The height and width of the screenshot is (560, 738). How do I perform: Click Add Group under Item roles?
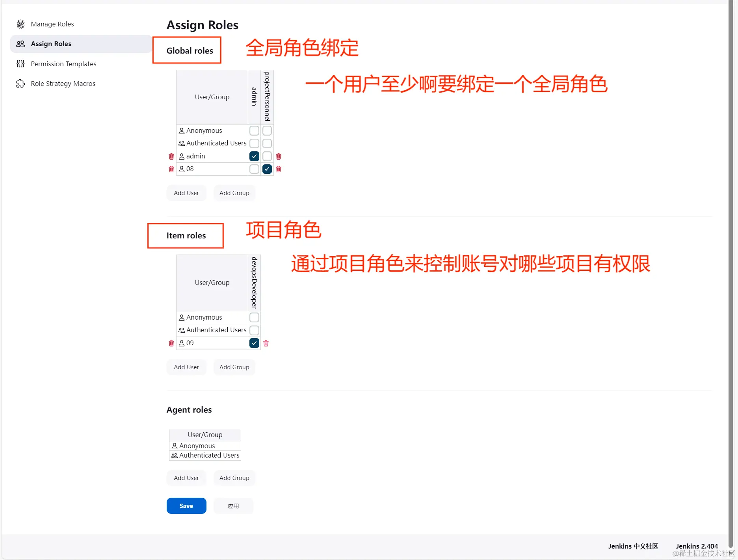coord(234,367)
